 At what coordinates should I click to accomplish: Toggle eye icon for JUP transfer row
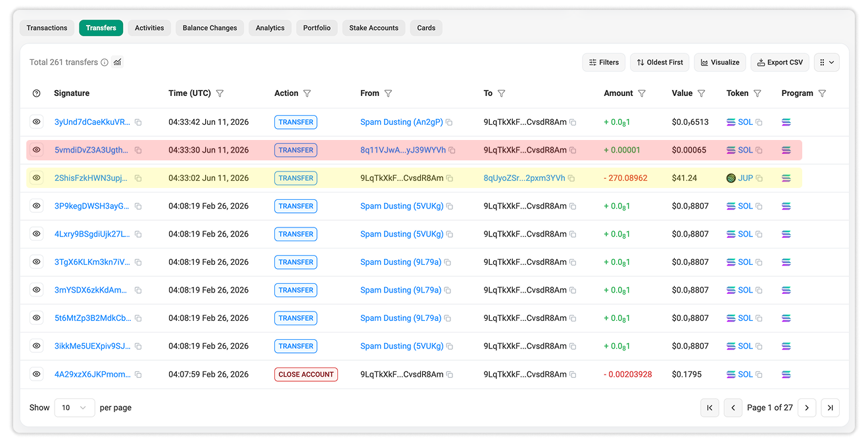tap(37, 178)
